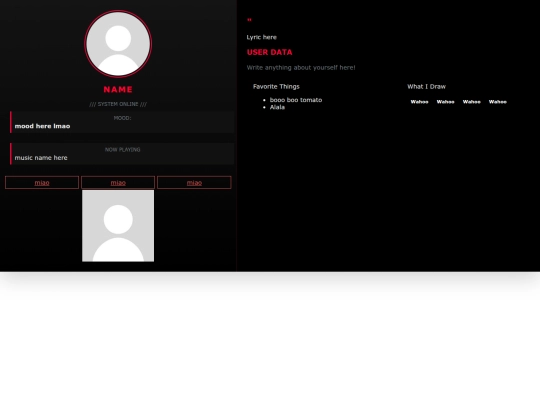The image size is (540, 405).
Task: Click the 'mood here lmao' text
Action: [42, 126]
